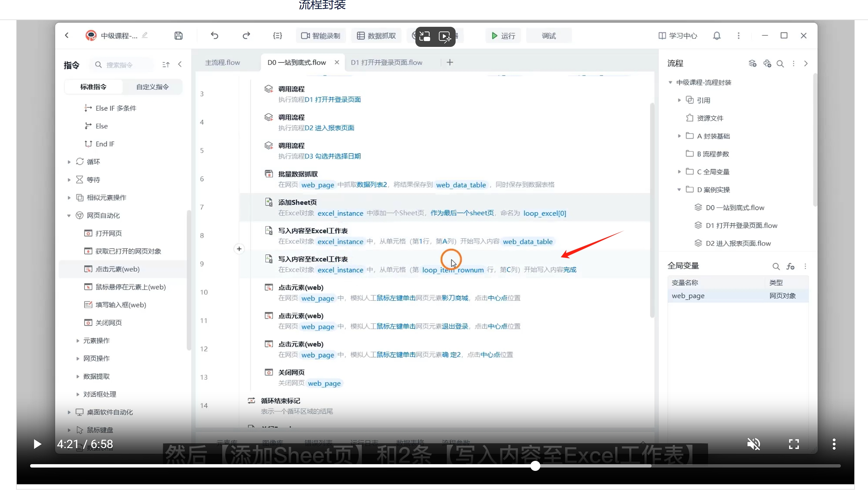
Task: Click the redo arrow icon
Action: tap(246, 36)
